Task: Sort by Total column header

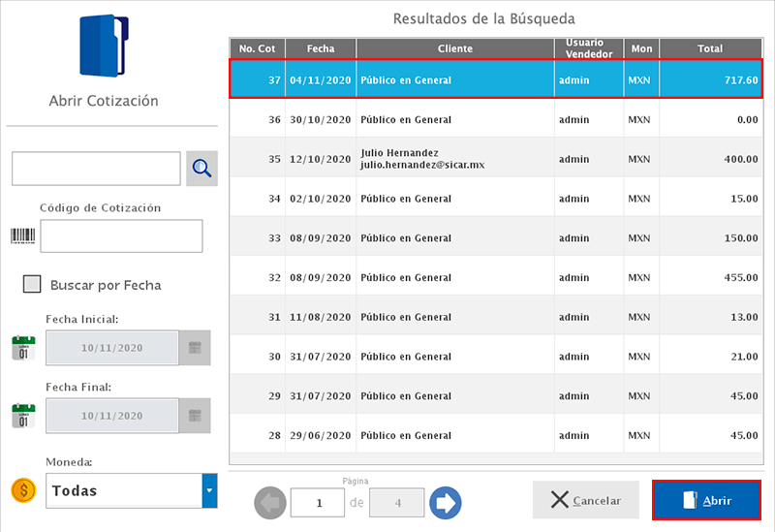Action: pos(710,48)
